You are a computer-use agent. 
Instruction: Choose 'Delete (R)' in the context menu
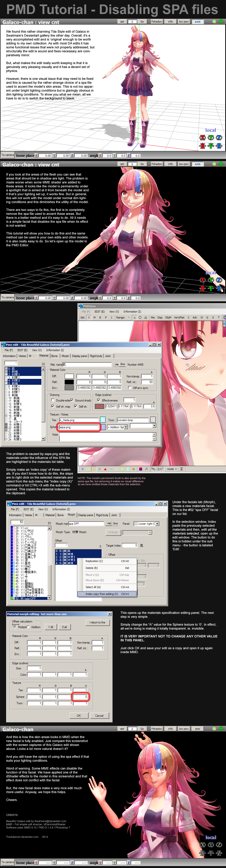[107, 568]
